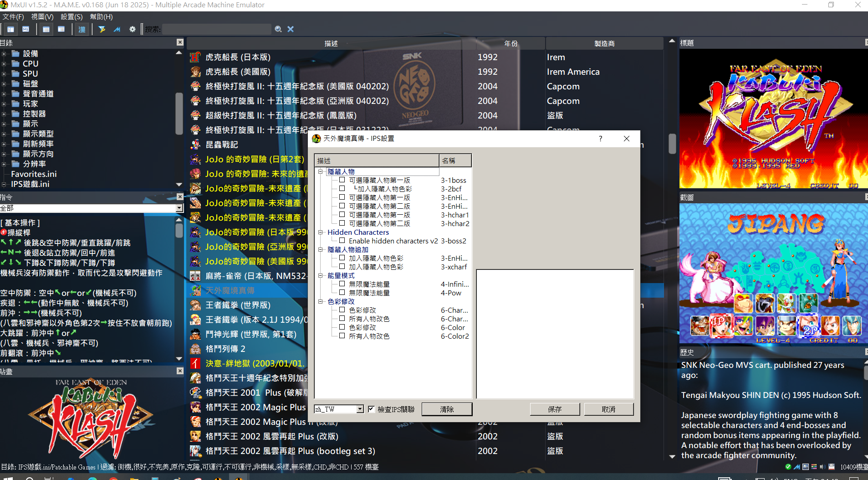Collapse the Hidden Characters group
This screenshot has width=868, height=480.
[x=321, y=232]
